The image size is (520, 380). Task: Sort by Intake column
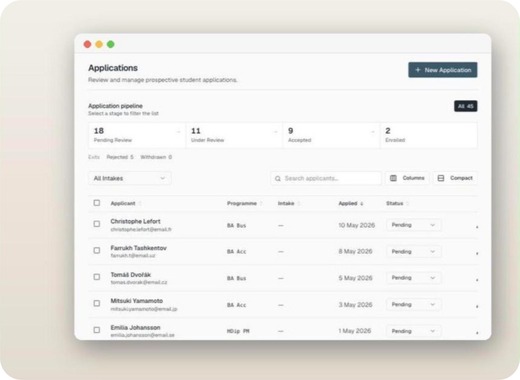[x=289, y=203]
